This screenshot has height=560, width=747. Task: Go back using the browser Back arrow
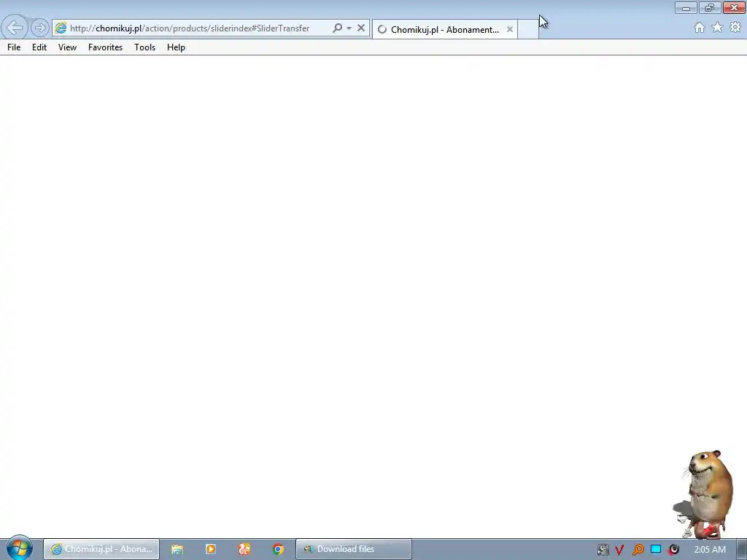[x=15, y=28]
